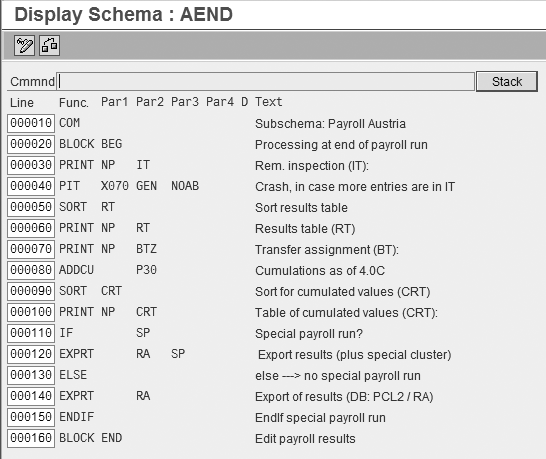Click P30 parameter on ADDCU line

pos(147,270)
